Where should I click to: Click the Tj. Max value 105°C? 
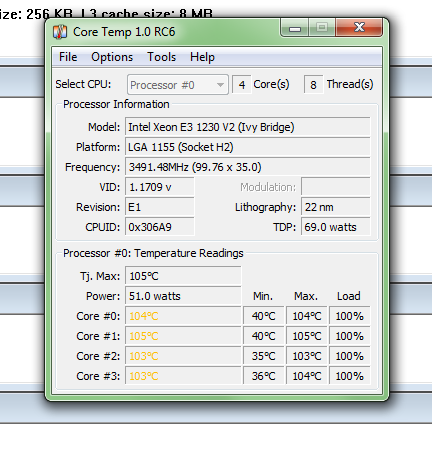pyautogui.click(x=183, y=276)
